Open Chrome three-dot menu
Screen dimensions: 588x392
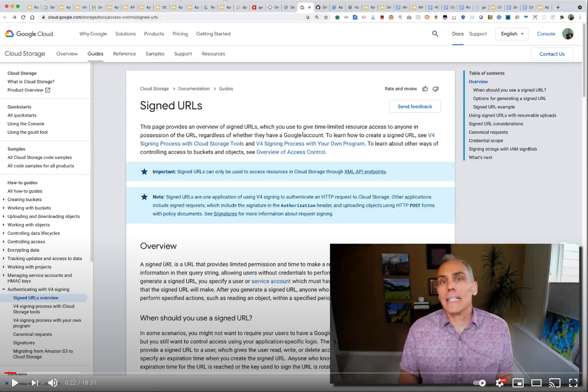(580, 17)
